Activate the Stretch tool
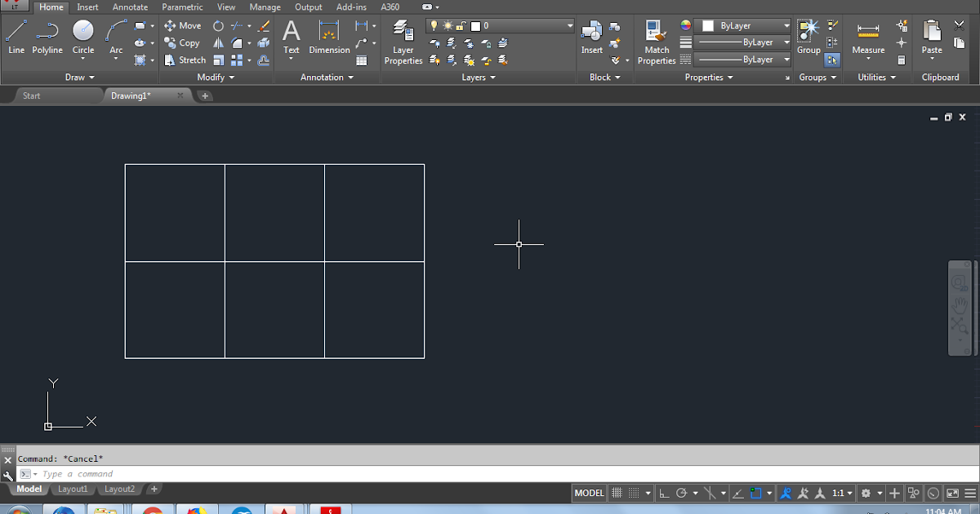Image resolution: width=980 pixels, height=514 pixels. tap(185, 60)
